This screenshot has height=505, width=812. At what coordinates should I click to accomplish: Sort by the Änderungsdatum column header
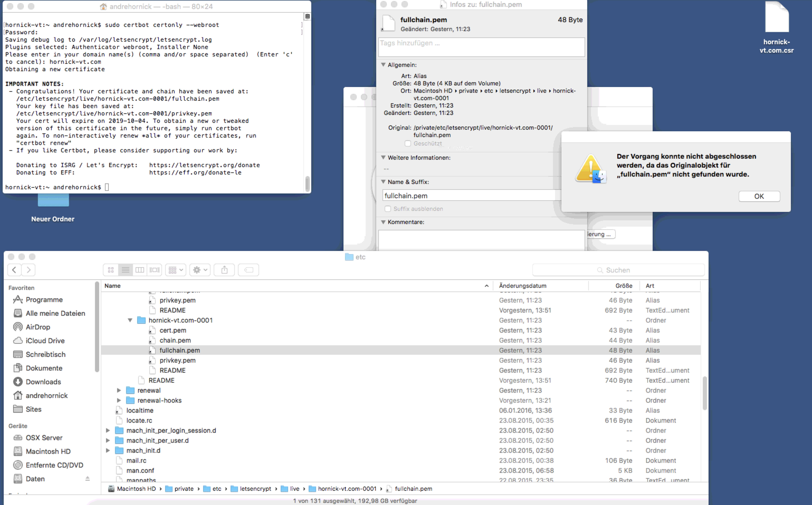(523, 286)
